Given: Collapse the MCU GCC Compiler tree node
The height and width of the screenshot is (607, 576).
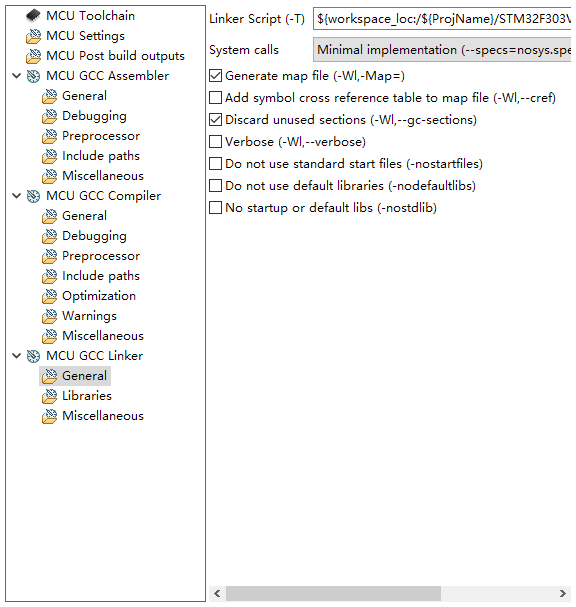Looking at the screenshot, I should pos(16,196).
